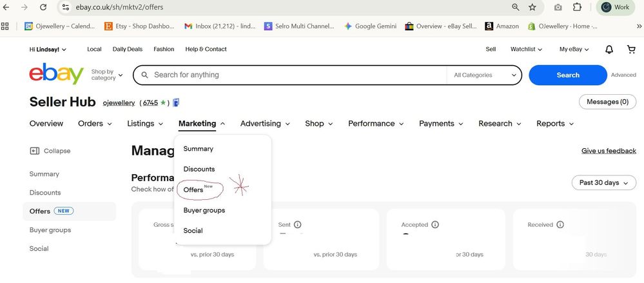Choose Buyer groups from Marketing dropdown

[204, 210]
